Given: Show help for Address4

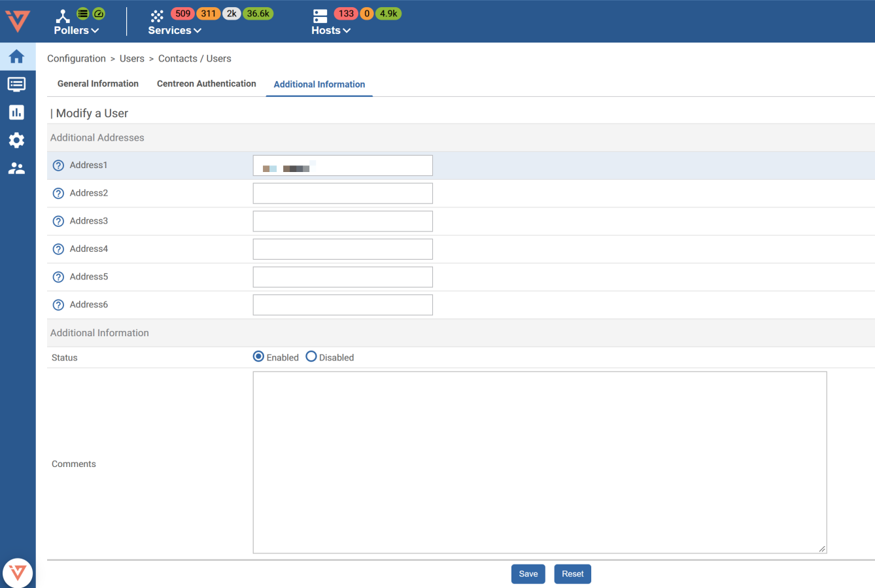Looking at the screenshot, I should tap(58, 249).
